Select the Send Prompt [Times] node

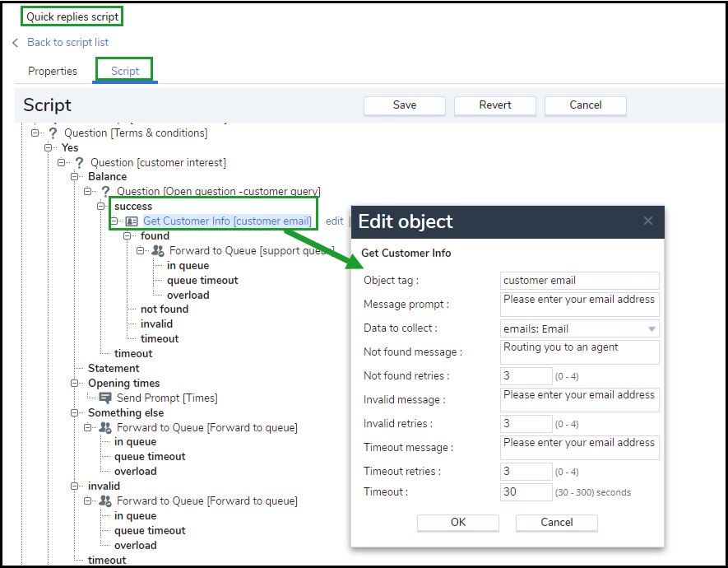(x=167, y=398)
